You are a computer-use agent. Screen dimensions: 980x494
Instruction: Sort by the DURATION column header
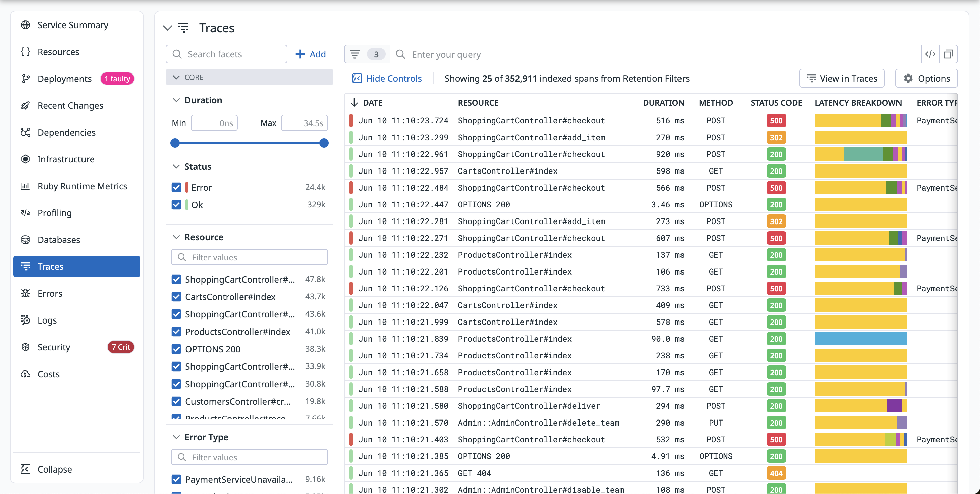click(663, 103)
